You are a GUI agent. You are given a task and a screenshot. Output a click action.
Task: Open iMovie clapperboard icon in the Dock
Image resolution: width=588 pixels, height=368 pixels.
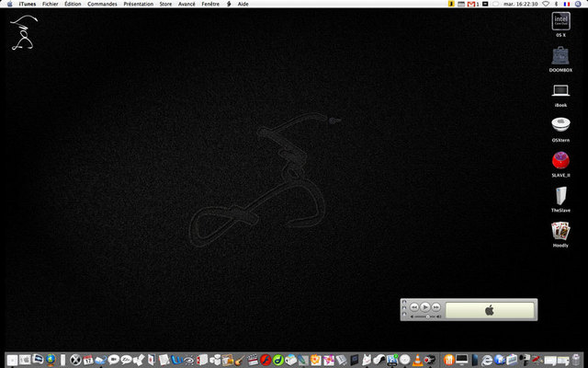pos(253,360)
